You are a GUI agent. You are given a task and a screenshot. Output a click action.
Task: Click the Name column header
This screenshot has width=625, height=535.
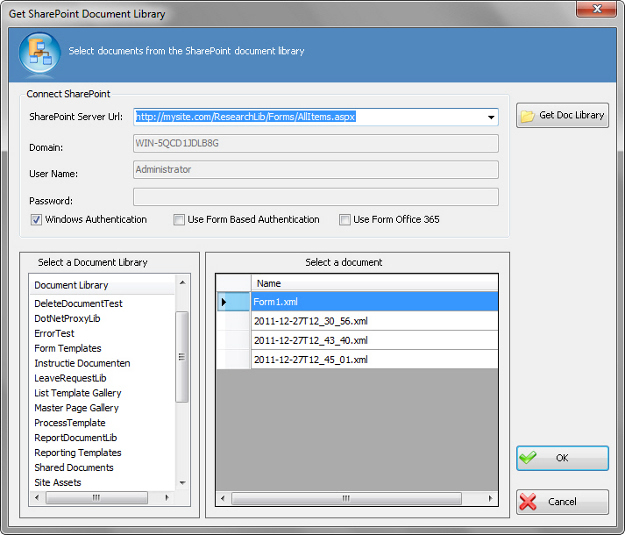tap(374, 283)
